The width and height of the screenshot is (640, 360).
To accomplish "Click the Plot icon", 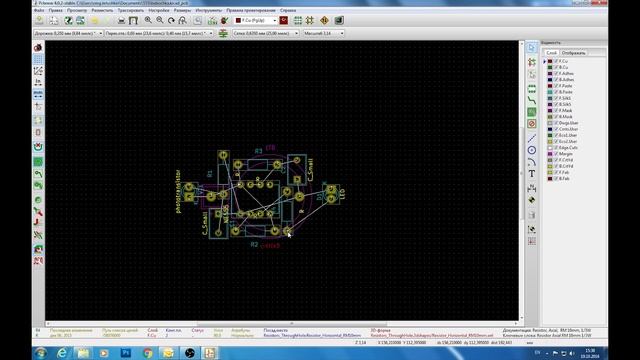I will (133, 20).
